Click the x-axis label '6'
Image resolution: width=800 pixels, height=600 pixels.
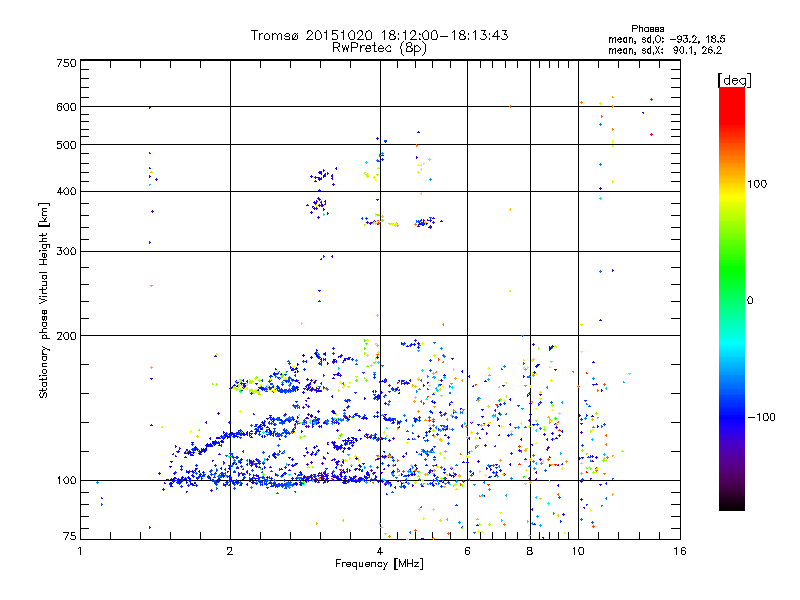[467, 551]
